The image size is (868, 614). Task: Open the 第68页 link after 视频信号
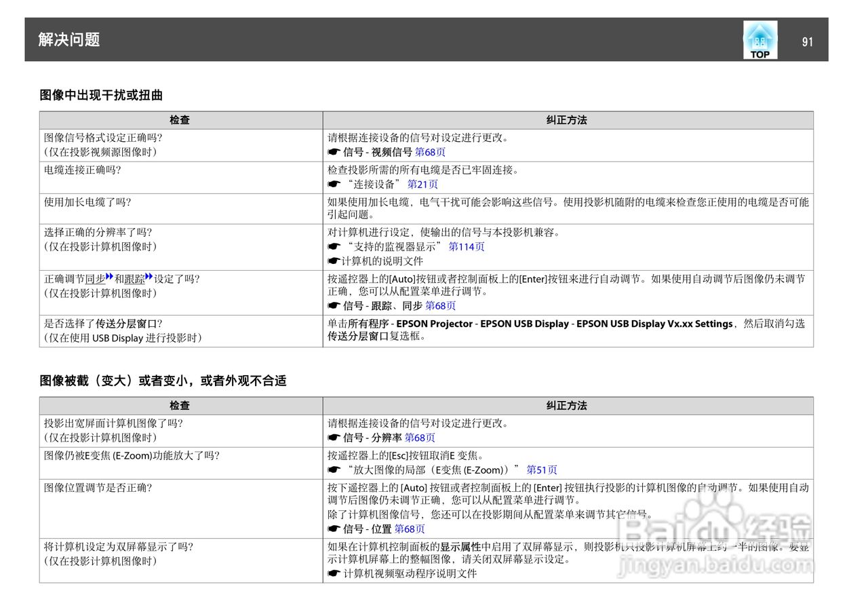(430, 152)
